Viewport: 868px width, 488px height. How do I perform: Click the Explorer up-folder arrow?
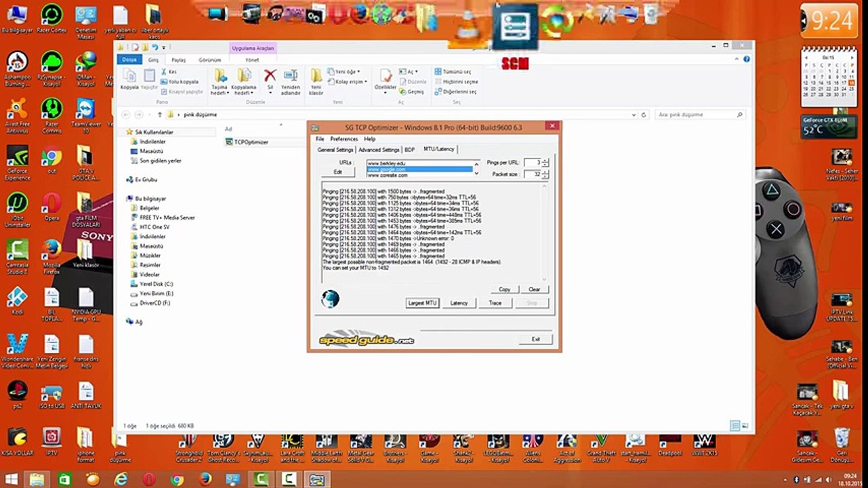(160, 115)
